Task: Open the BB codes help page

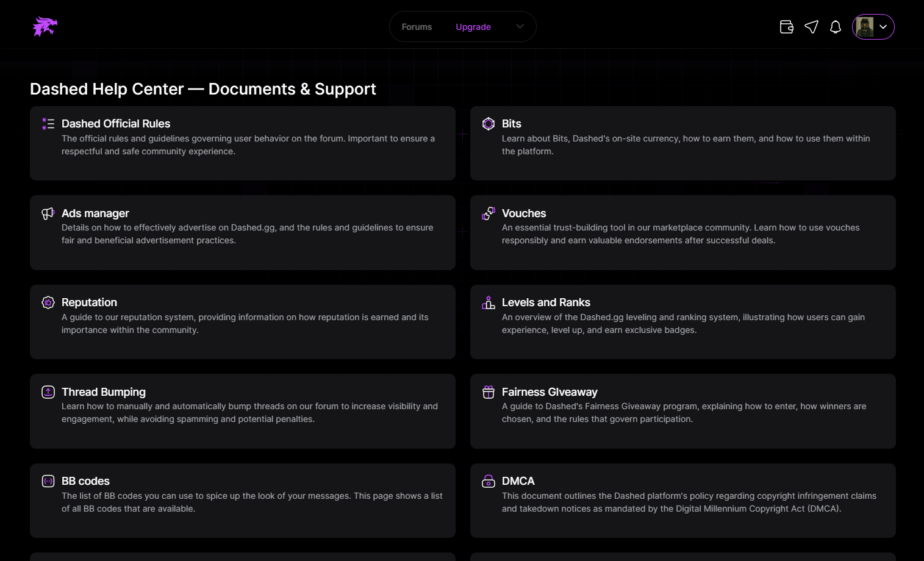Action: 85,481
